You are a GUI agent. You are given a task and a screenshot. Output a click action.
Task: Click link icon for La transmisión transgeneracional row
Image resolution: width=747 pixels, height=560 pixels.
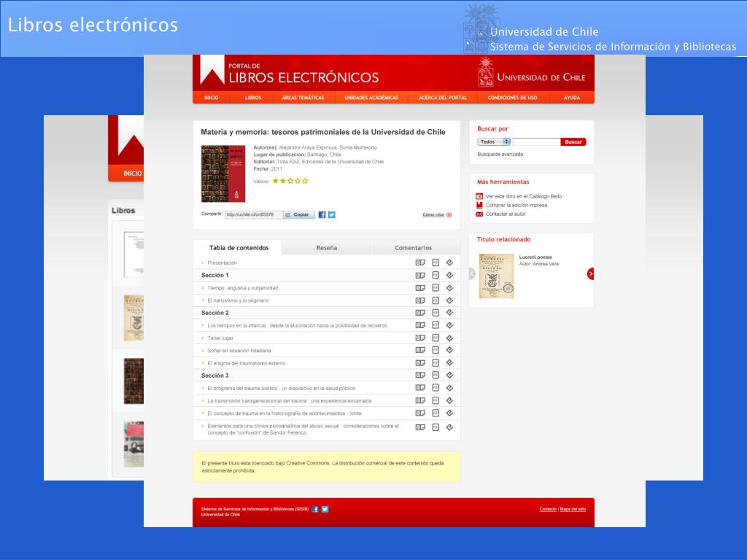[x=449, y=400]
